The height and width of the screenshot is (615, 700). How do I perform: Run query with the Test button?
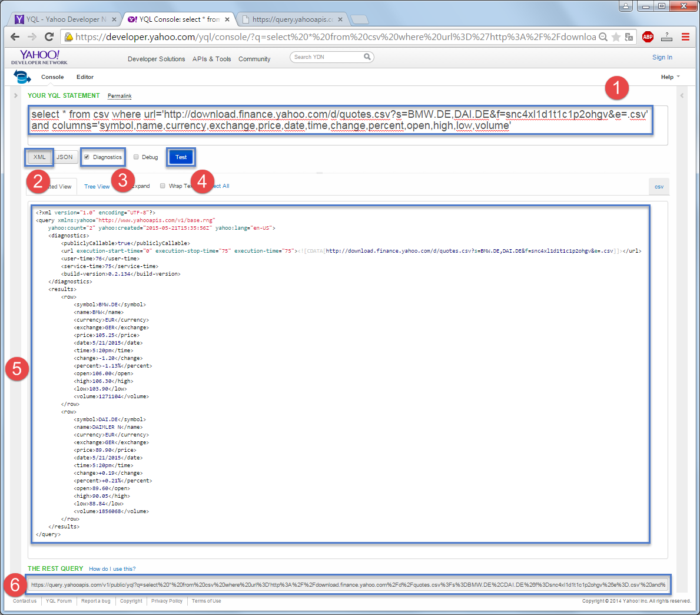tap(181, 157)
